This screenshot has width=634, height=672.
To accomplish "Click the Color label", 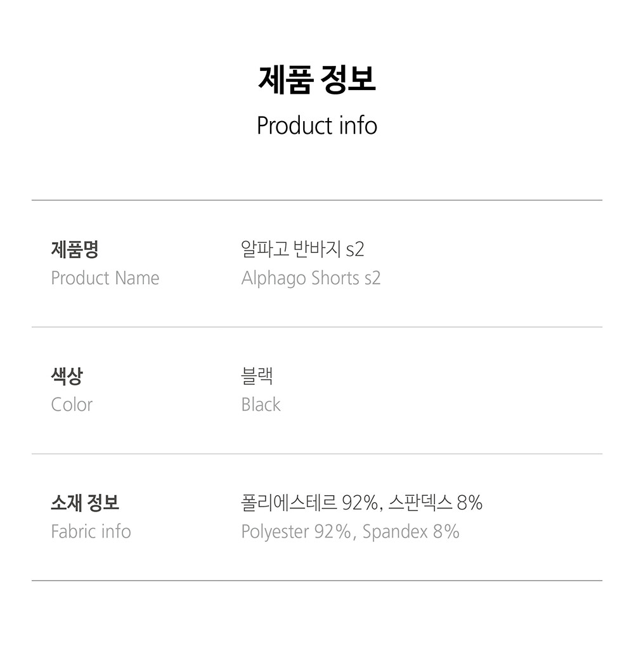I will [72, 404].
